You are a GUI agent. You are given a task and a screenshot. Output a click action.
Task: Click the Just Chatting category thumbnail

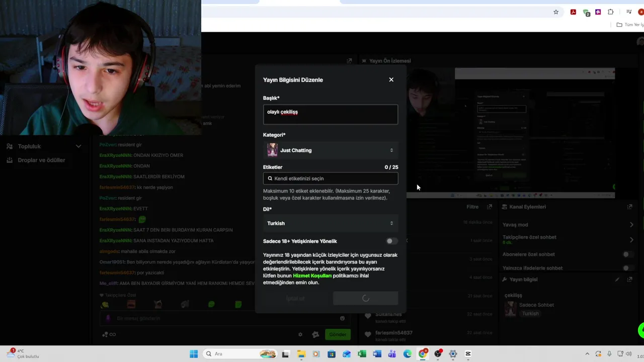[x=272, y=150]
